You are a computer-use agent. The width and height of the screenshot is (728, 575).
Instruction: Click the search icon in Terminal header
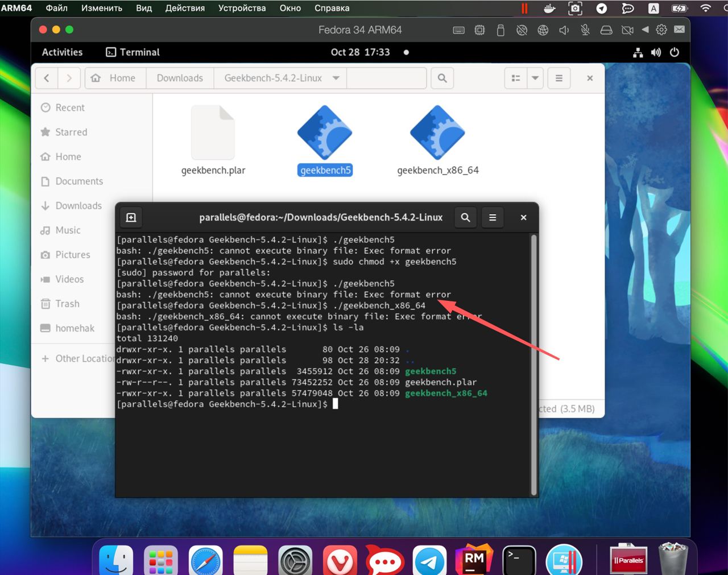[465, 217]
